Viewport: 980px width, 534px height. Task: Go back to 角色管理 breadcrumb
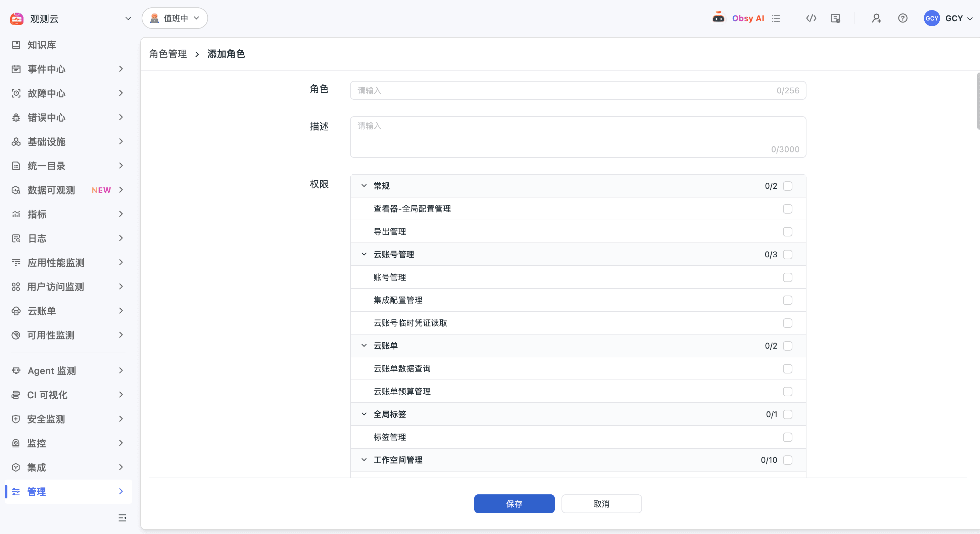(x=168, y=54)
